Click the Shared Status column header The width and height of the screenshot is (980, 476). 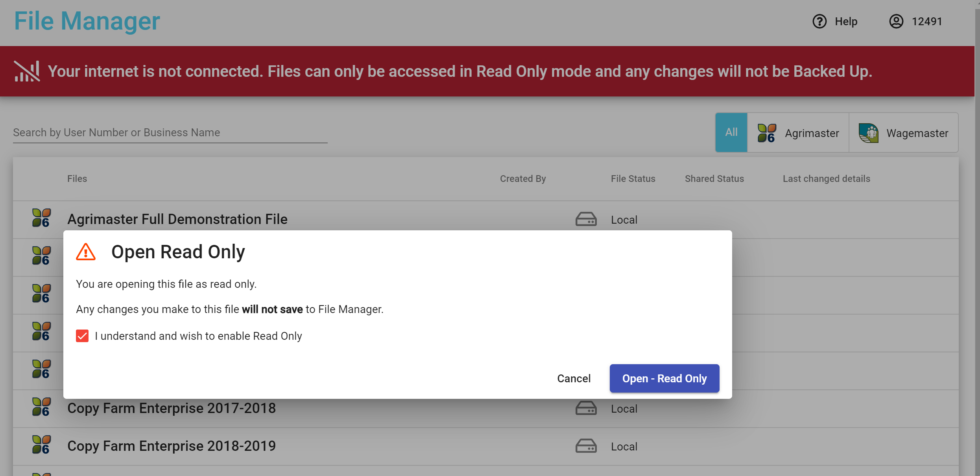coord(714,179)
